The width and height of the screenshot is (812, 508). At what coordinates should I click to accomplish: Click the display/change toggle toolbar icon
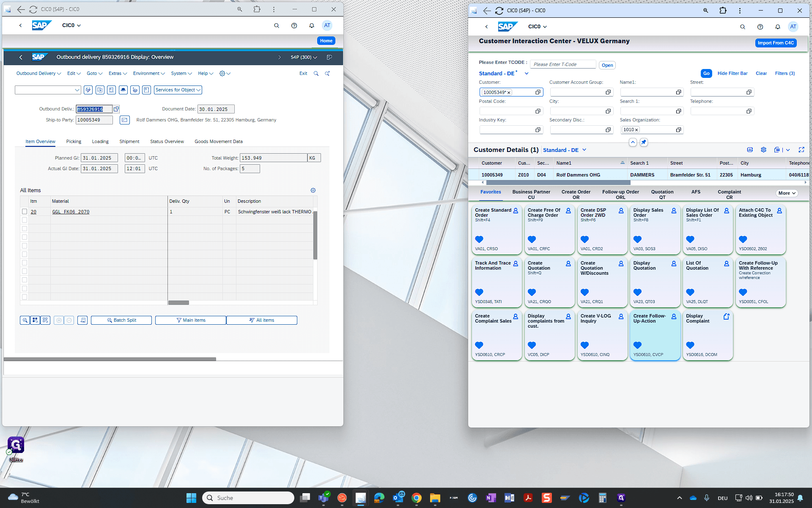coord(88,90)
